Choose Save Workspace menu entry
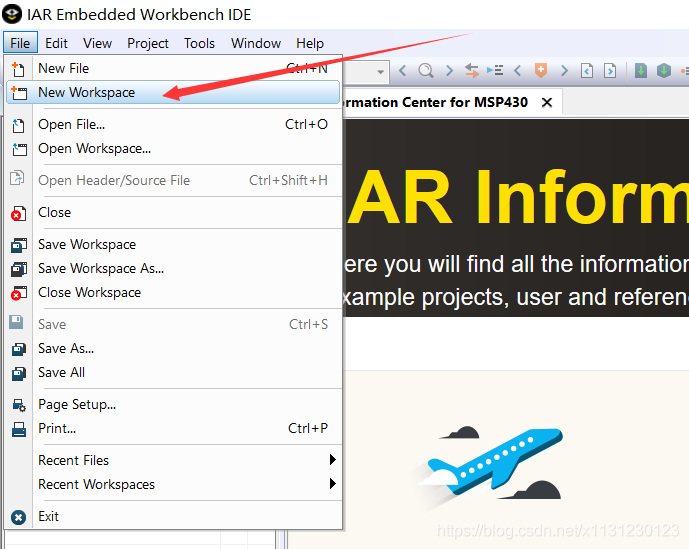The image size is (689, 549). click(x=173, y=244)
